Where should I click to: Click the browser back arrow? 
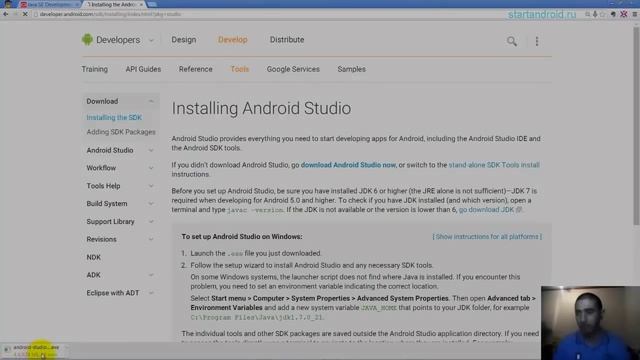[6, 14]
